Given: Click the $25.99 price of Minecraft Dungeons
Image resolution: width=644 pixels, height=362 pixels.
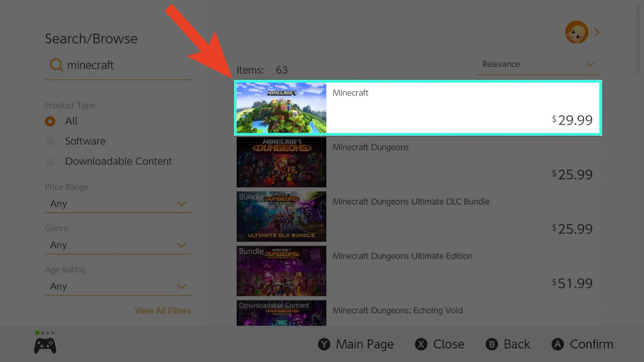Looking at the screenshot, I should [573, 174].
